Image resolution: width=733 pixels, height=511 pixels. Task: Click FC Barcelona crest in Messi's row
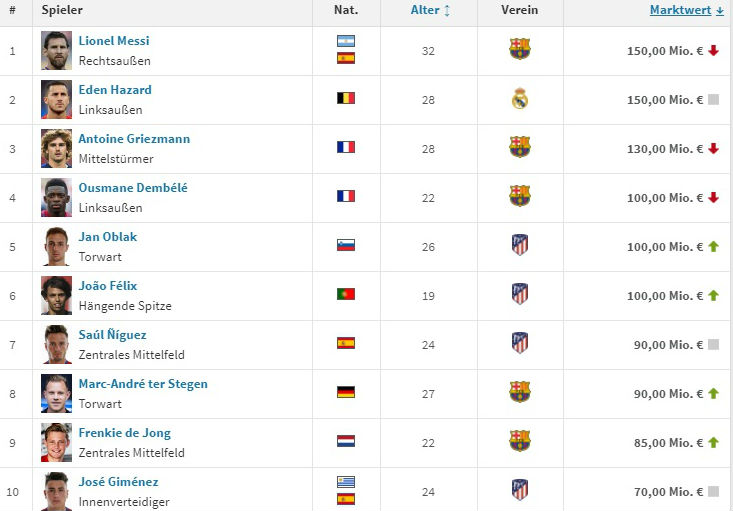click(520, 50)
